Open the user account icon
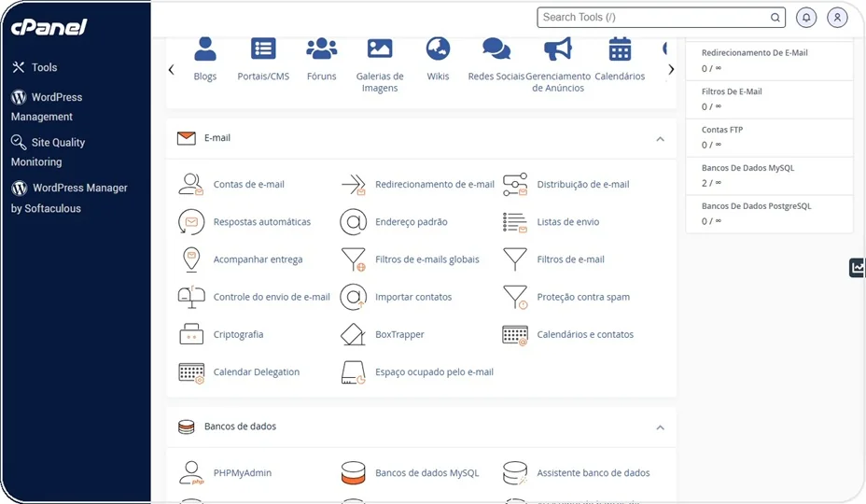 837,18
